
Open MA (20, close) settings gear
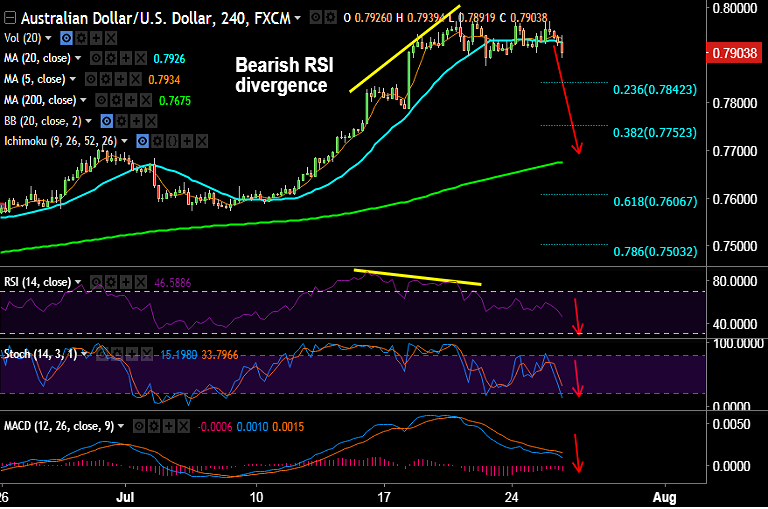click(111, 58)
